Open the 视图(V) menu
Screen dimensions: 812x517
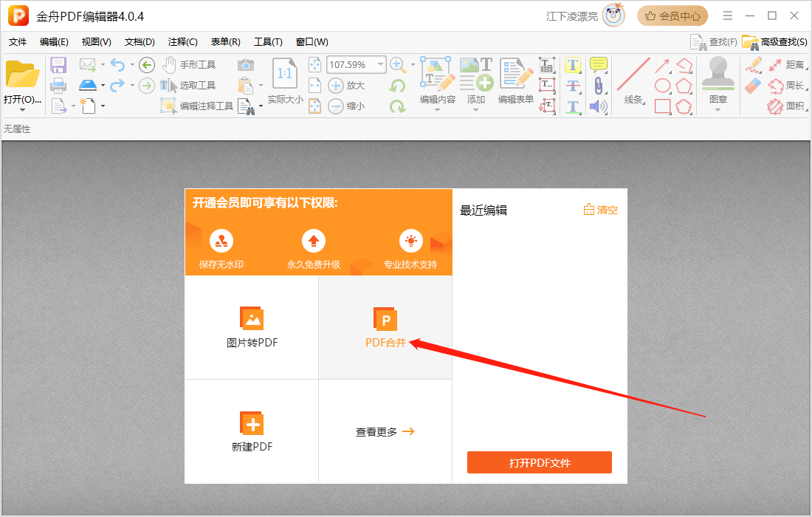(x=96, y=42)
